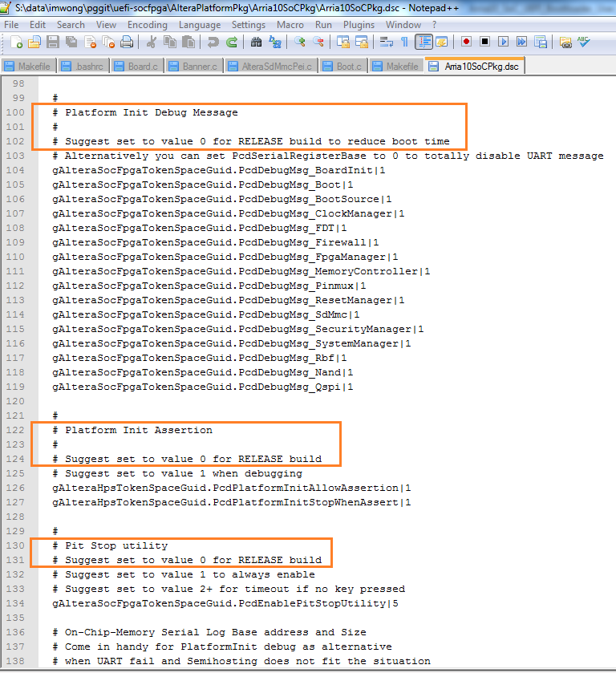Image resolution: width=616 pixels, height=673 pixels.
Task: Create a new file with New icon
Action: [17, 42]
